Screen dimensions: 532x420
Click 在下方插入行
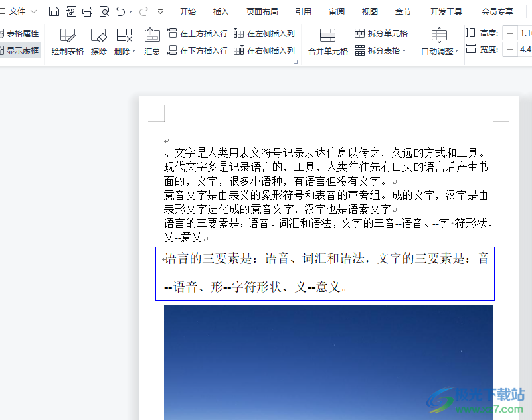[197, 50]
